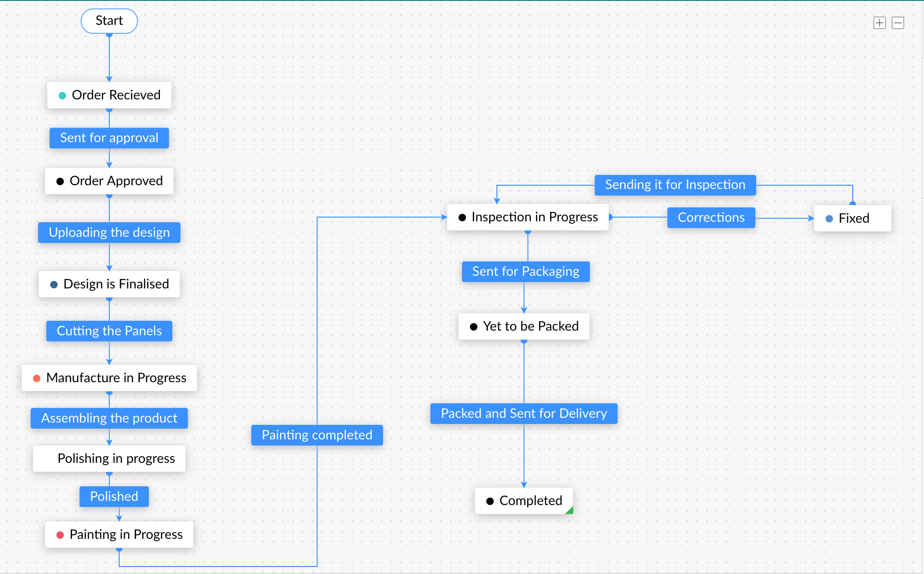Click the Cutting the Panels transition
Screen dimensions: 924x574
tap(109, 331)
